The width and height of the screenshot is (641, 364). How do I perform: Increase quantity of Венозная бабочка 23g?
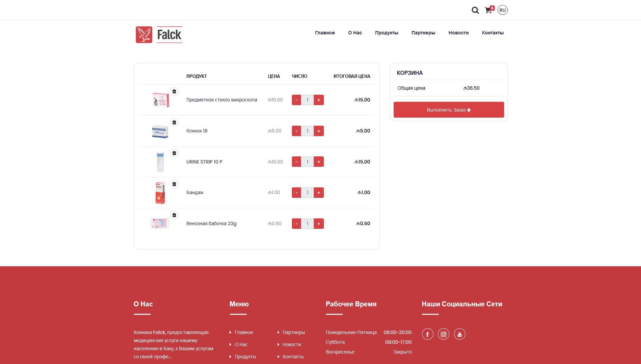click(318, 224)
